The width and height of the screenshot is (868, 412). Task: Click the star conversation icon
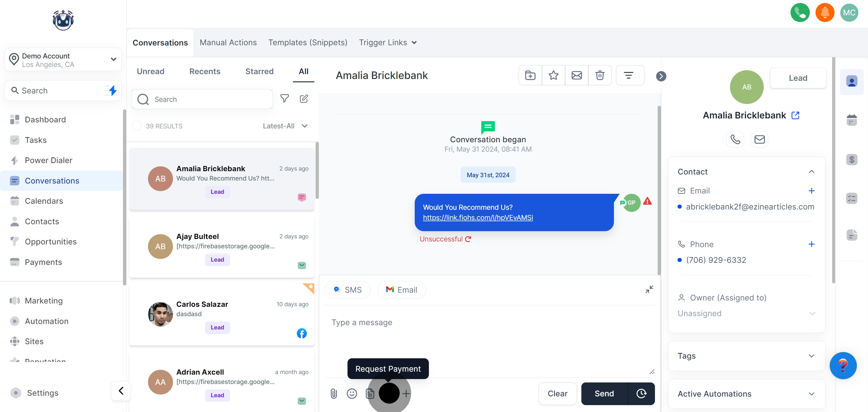[x=553, y=75]
